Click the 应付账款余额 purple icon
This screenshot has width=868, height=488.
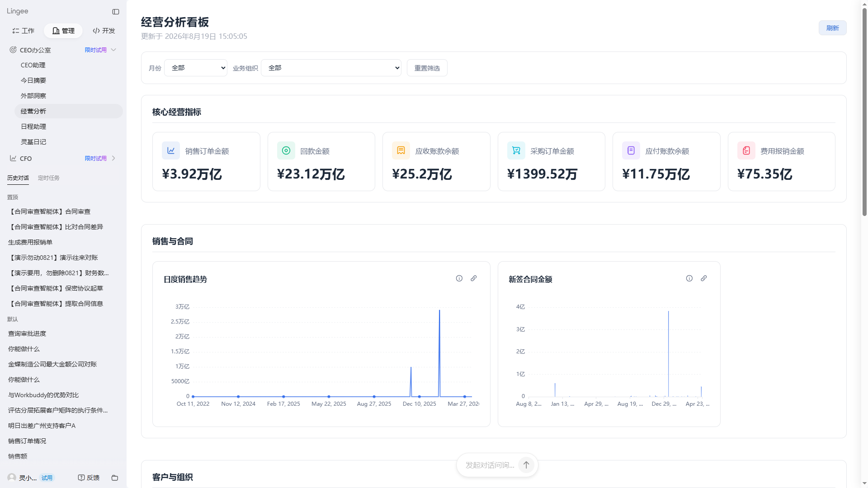coord(631,150)
